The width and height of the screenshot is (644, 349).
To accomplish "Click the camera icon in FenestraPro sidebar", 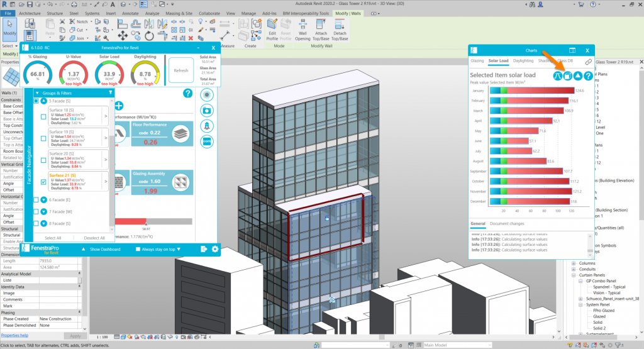I will (206, 111).
